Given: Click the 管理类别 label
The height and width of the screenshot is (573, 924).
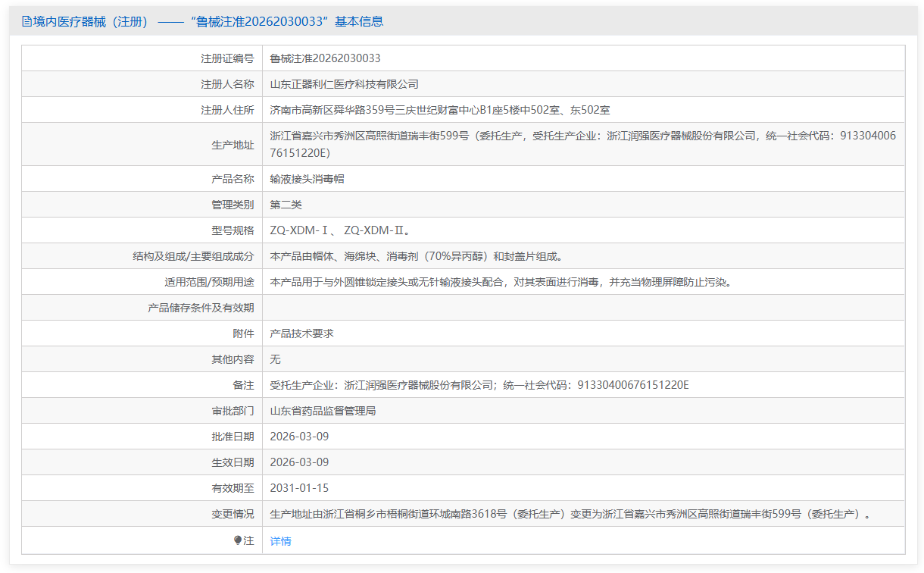Looking at the screenshot, I should click(x=233, y=205).
